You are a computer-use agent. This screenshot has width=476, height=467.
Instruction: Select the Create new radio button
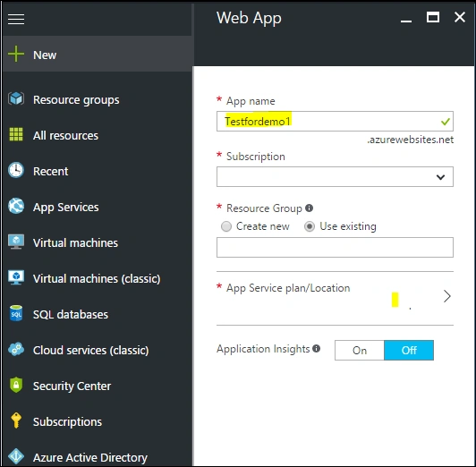coord(226,226)
